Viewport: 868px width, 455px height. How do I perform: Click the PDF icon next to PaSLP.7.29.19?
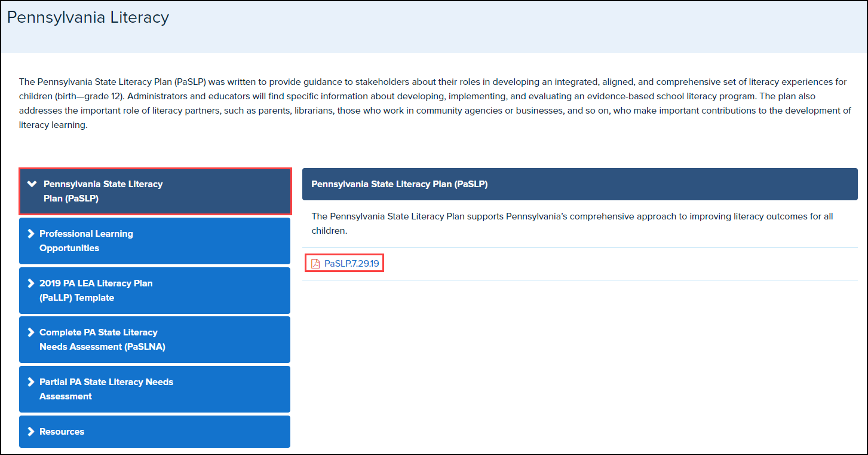coord(316,264)
